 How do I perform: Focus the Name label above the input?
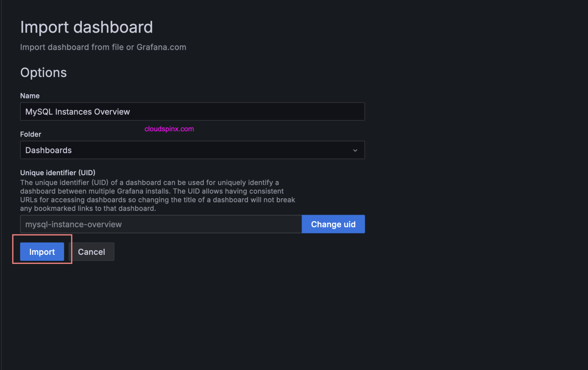click(x=29, y=96)
